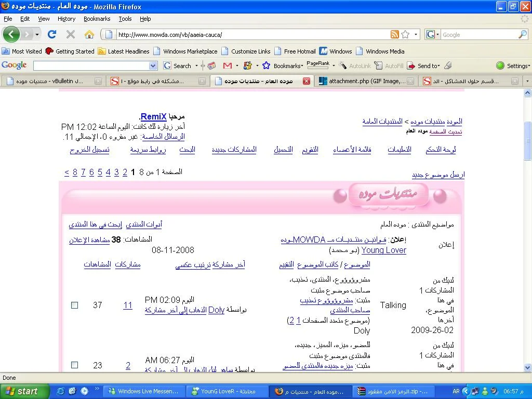532x399 pixels.
Task: Open the Bookmarks menu
Action: pos(97,19)
